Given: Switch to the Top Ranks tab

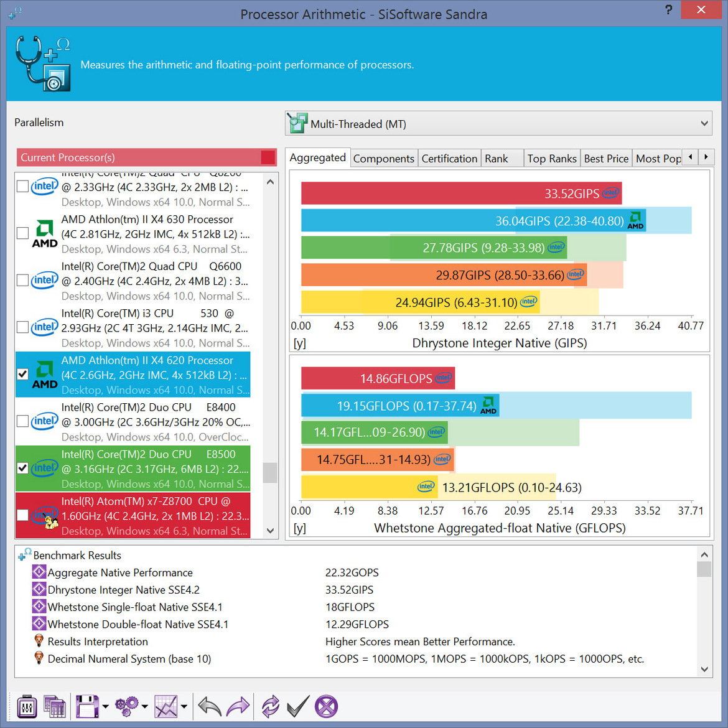Looking at the screenshot, I should click(x=551, y=159).
